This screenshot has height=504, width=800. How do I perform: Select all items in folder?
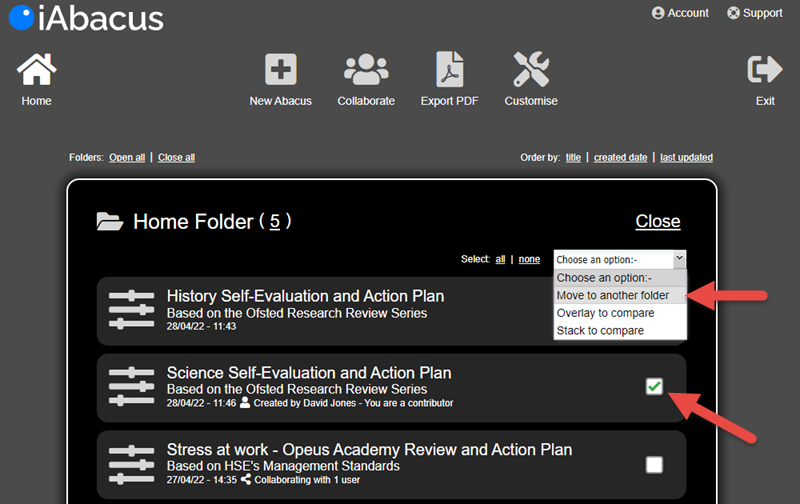click(502, 260)
